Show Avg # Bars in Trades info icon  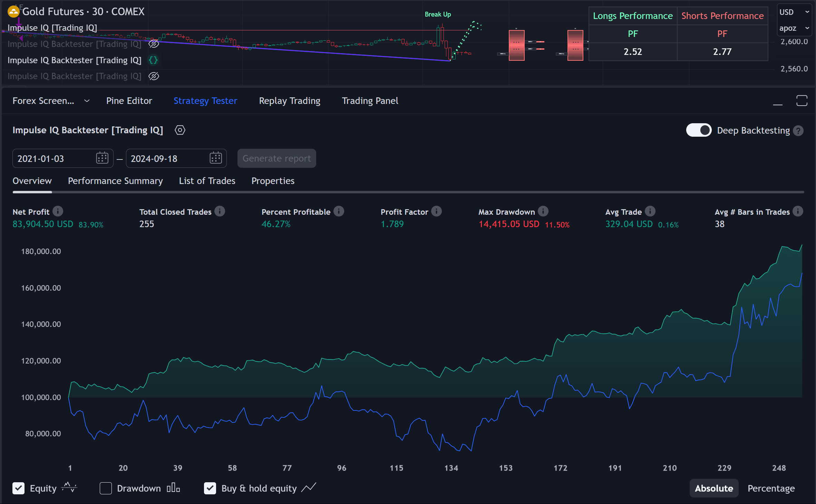coord(798,211)
